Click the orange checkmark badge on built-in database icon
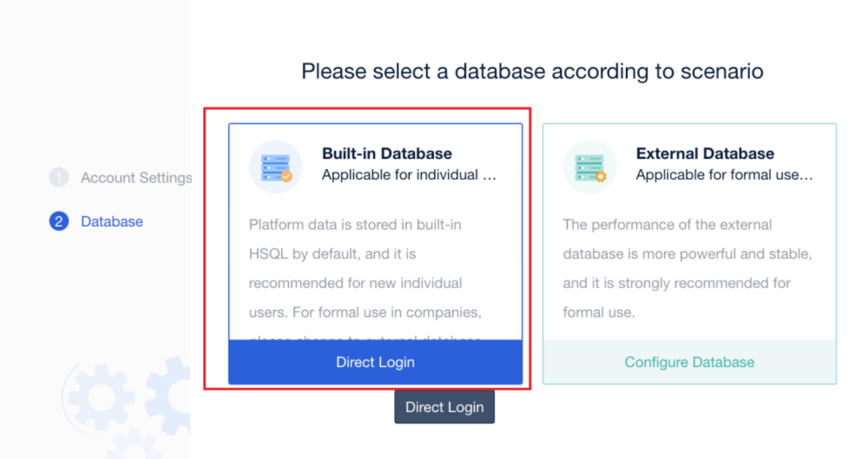Viewport: 868px width, 459px height. pyautogui.click(x=288, y=177)
